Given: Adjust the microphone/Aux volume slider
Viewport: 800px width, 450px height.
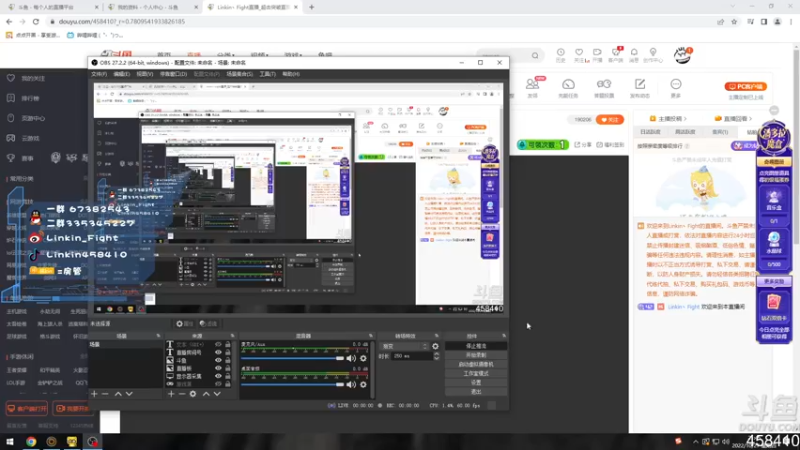Looking at the screenshot, I should [x=293, y=358].
